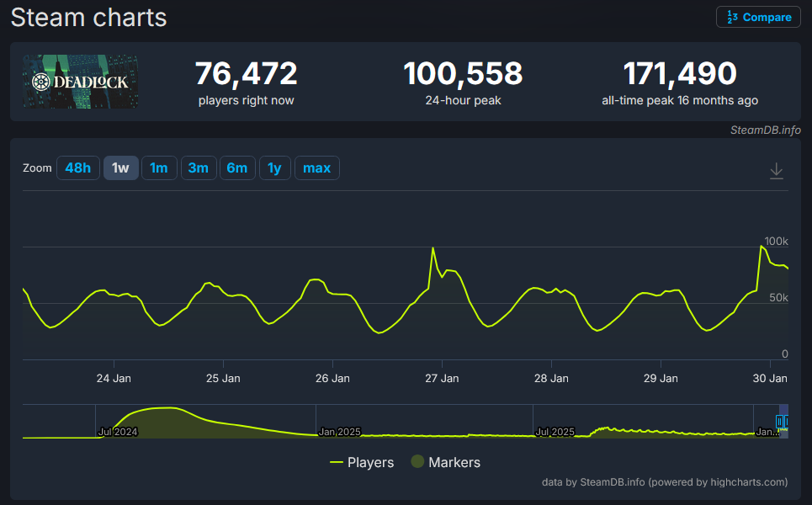Select the 1y zoom range
The height and width of the screenshot is (505, 812).
274,167
